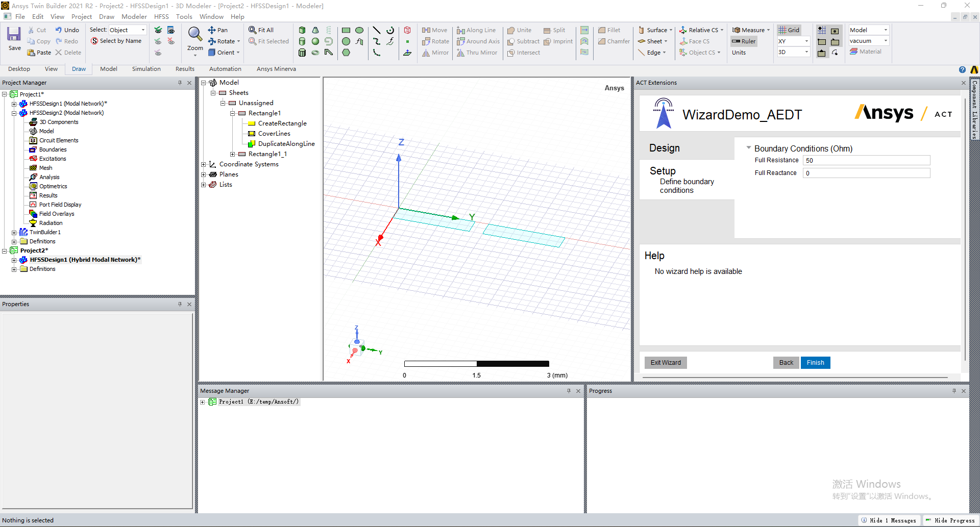Pick the Draw sphere icon
The image size is (980, 527).
315,41
